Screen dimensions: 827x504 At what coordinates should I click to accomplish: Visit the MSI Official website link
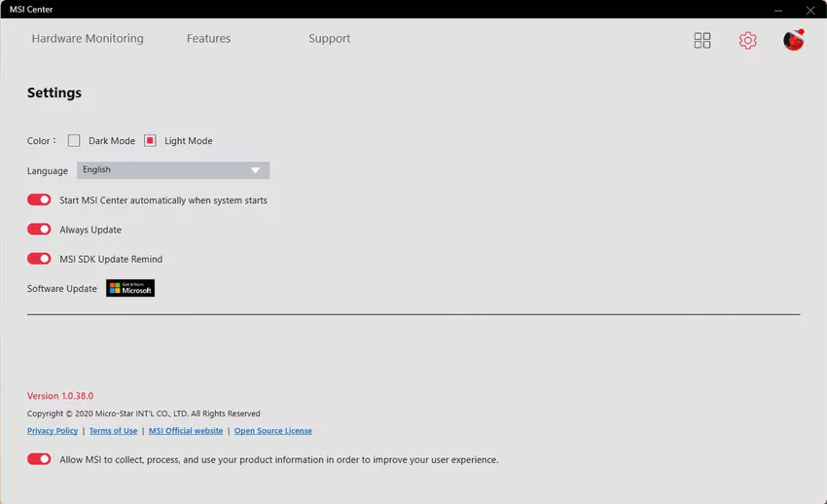point(186,431)
